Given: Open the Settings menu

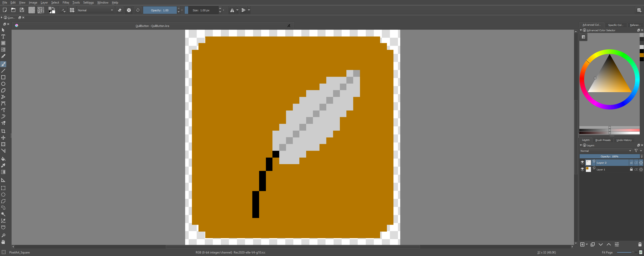Looking at the screenshot, I should pyautogui.click(x=88, y=3).
